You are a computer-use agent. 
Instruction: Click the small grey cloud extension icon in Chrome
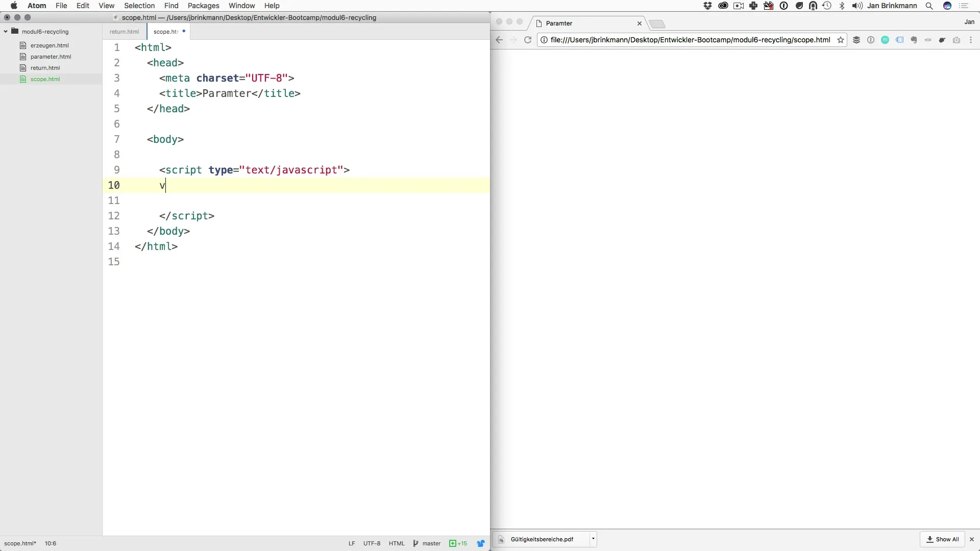pyautogui.click(x=928, y=40)
